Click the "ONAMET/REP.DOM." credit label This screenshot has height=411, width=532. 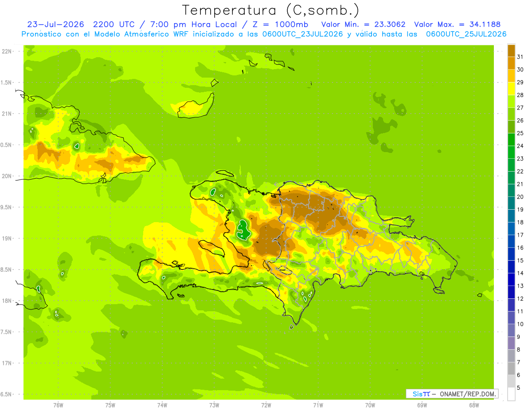click(x=467, y=394)
